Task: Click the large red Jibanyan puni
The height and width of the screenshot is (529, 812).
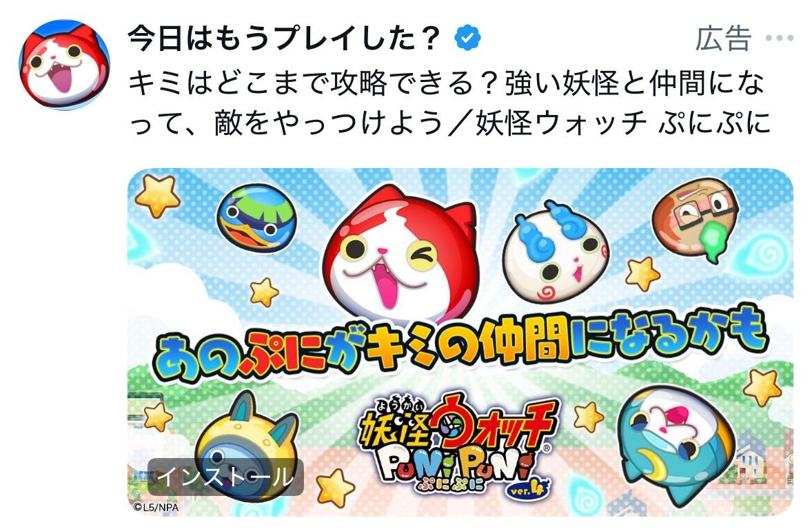Action: [x=399, y=253]
